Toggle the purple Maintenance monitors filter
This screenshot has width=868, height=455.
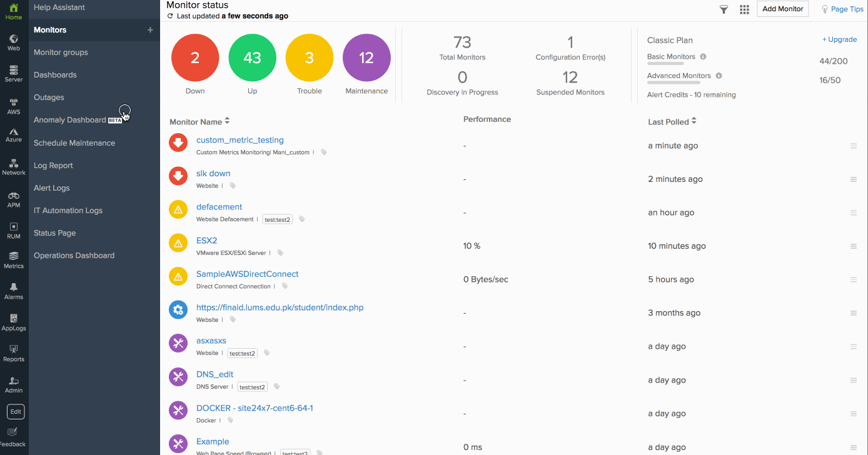366,57
